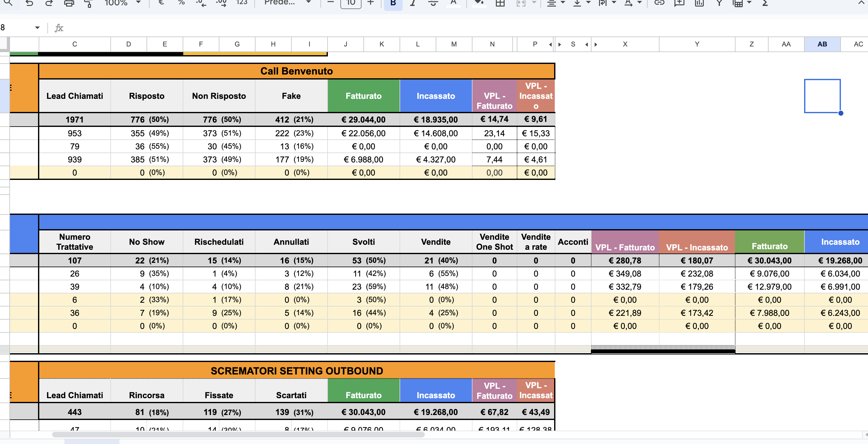Toggle bold formatting button
The width and height of the screenshot is (868, 444).
click(x=393, y=3)
